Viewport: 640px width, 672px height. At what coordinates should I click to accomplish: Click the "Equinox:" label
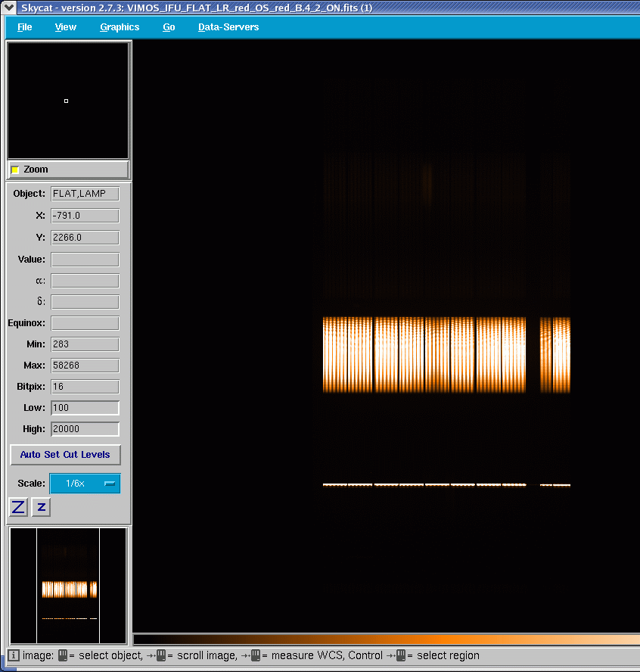pos(26,322)
